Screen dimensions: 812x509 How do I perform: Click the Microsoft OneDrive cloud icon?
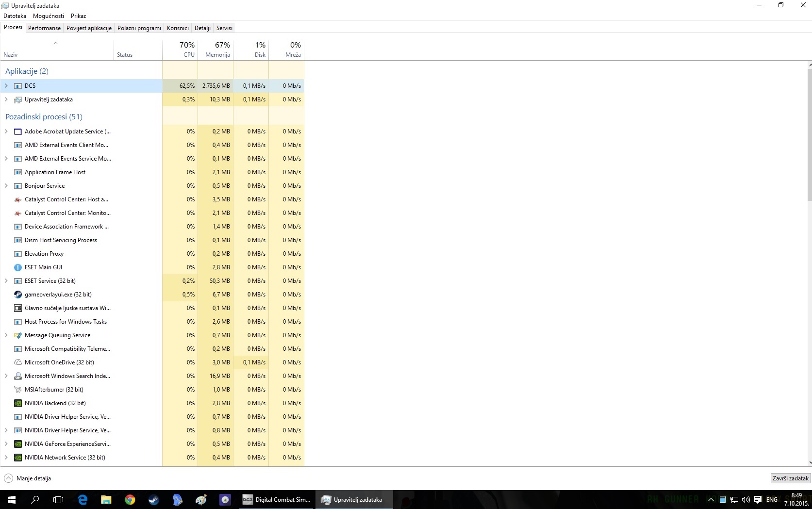(x=18, y=362)
